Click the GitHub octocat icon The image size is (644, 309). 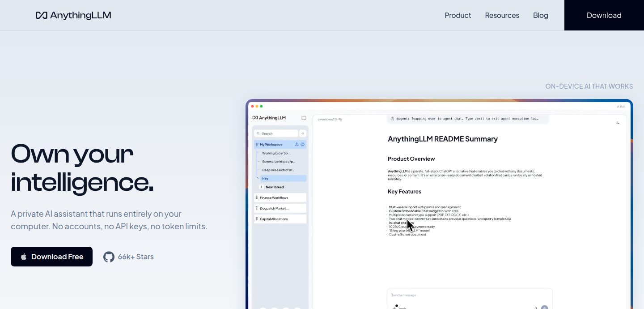click(109, 257)
